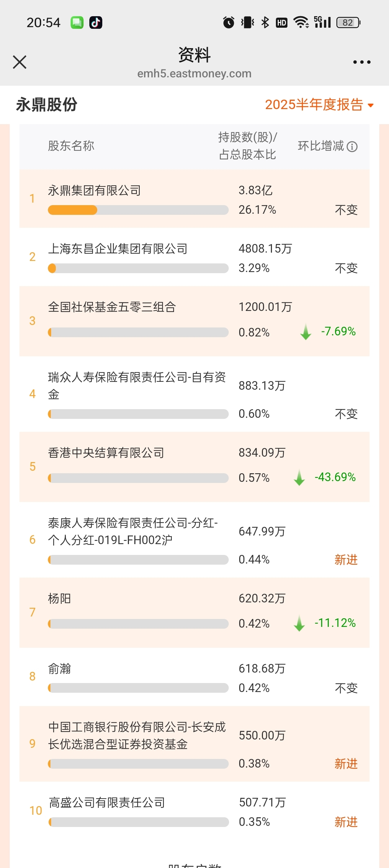Tap the green message notification icon
The height and width of the screenshot is (868, 389).
click(77, 23)
